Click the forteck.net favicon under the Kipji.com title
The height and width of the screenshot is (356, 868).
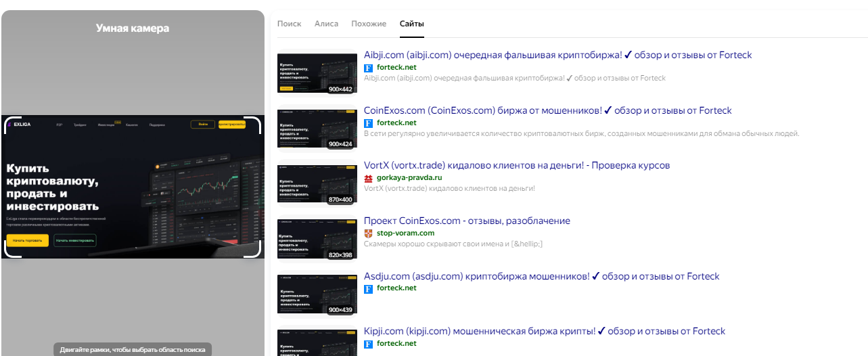click(x=368, y=344)
